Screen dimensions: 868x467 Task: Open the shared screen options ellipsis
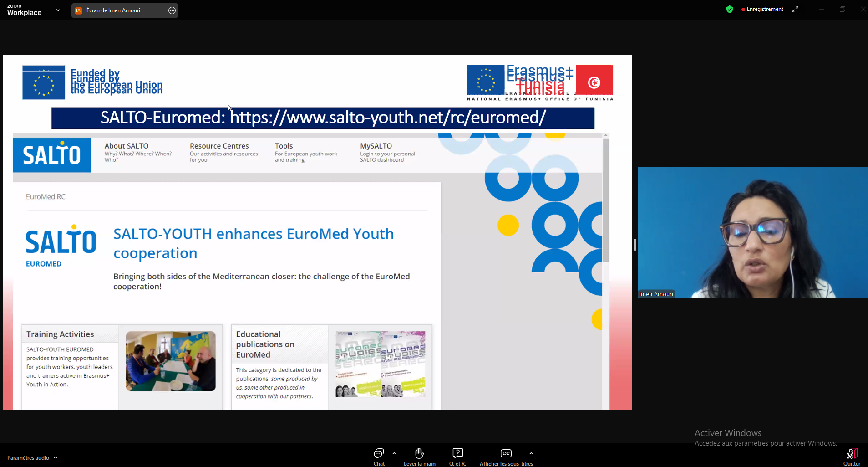[x=172, y=10]
